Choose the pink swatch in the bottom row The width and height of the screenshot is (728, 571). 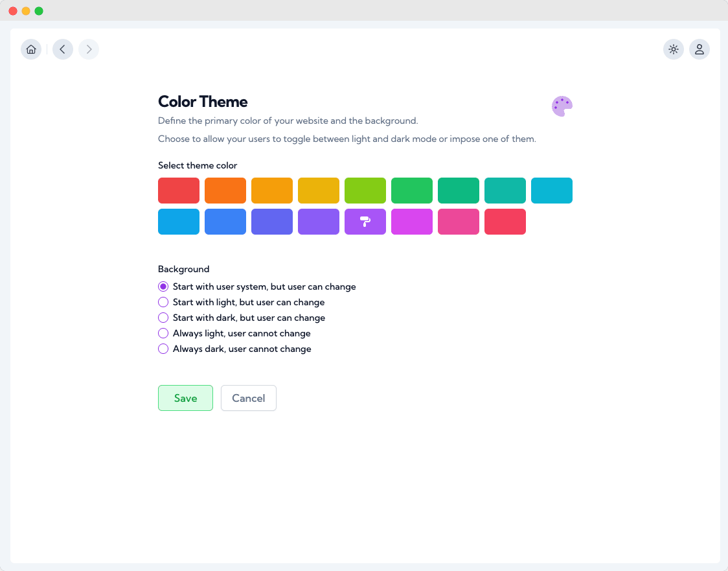pos(459,222)
